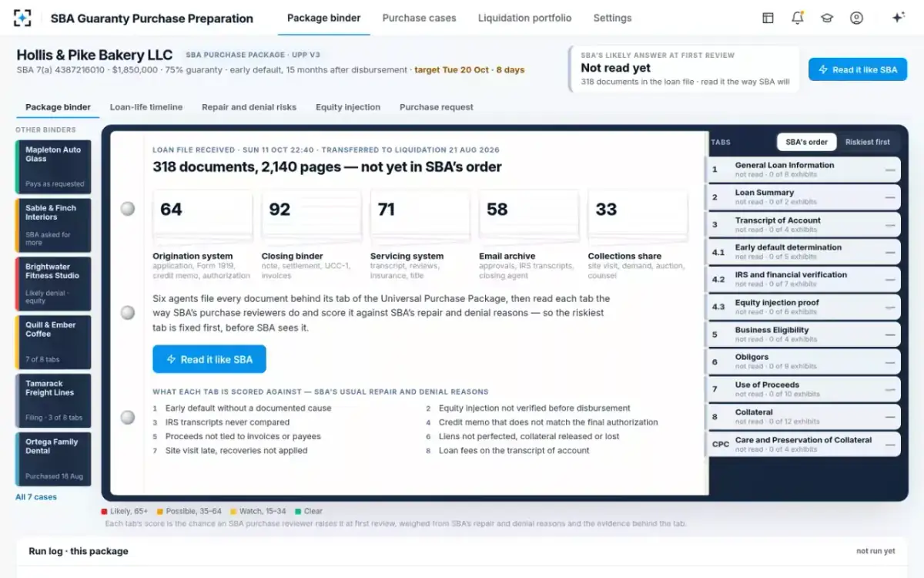
Task: Open the Sable & Finch Interiors binder
Action: tap(53, 225)
